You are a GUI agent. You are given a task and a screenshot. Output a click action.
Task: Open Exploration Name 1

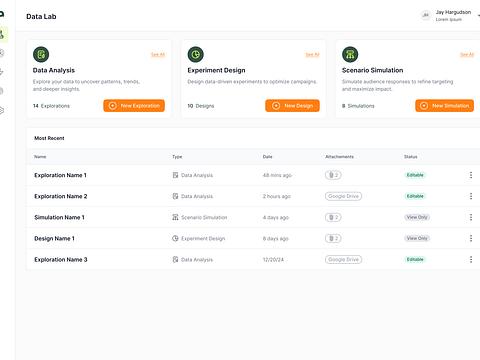tap(60, 175)
